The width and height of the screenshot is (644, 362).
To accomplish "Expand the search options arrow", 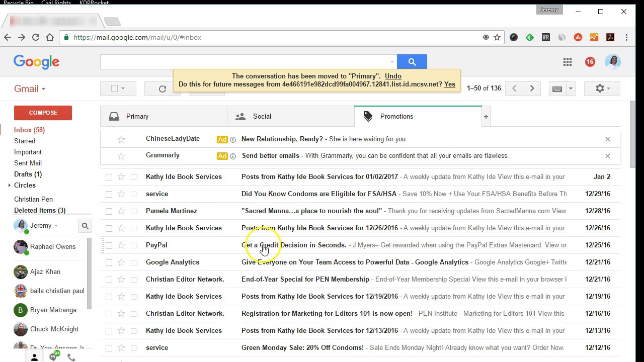I will [392, 62].
